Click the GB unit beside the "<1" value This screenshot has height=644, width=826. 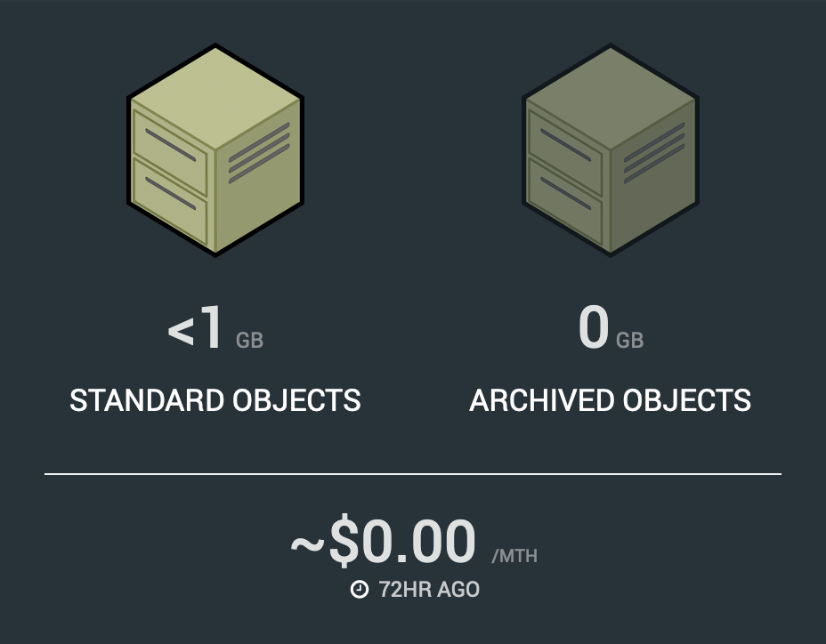(250, 341)
